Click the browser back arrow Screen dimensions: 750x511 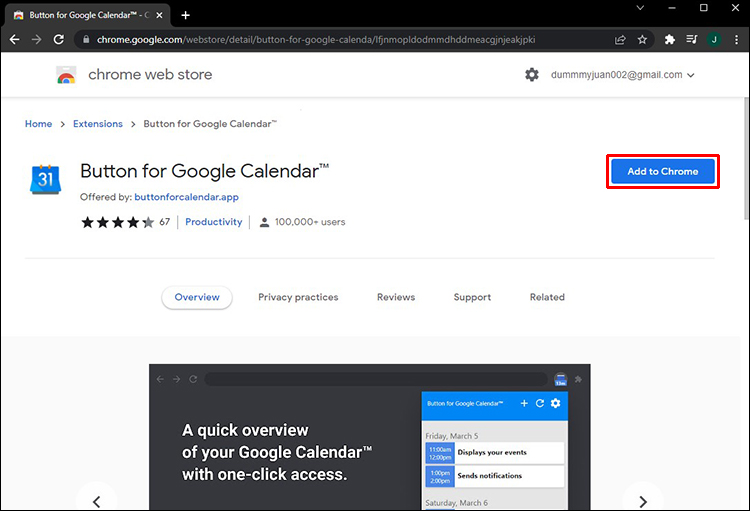tap(14, 39)
